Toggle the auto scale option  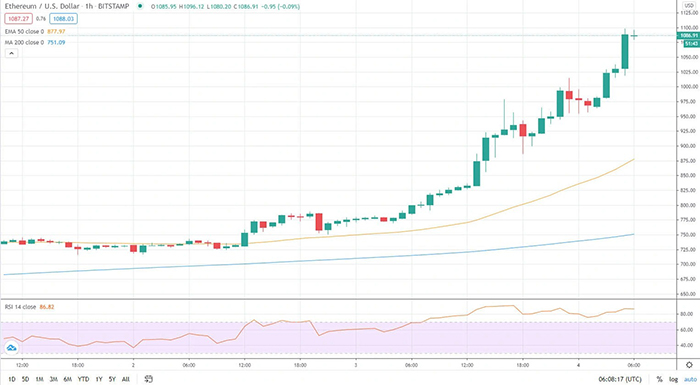[690, 379]
